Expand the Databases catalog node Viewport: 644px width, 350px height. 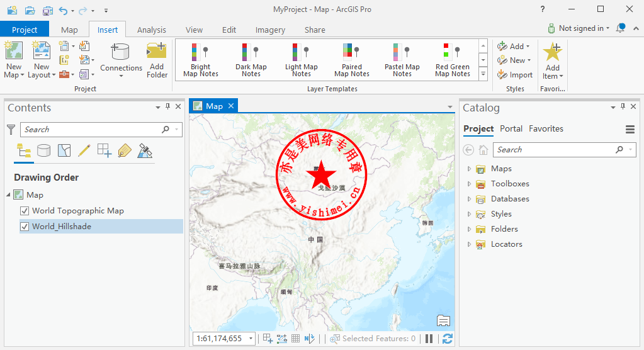469,199
